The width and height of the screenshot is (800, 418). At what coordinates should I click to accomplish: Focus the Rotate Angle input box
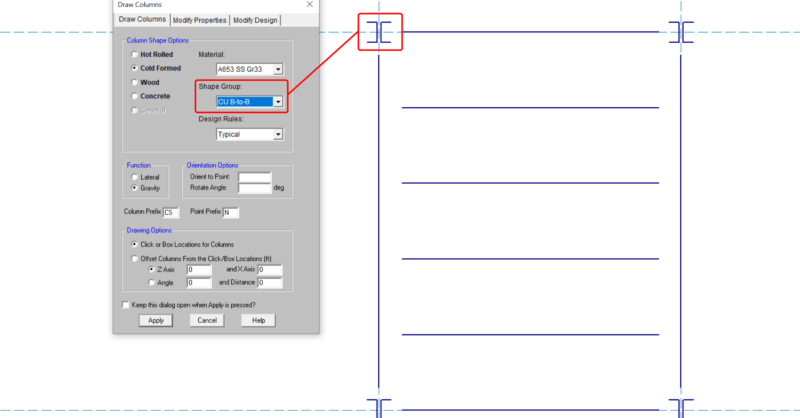(254, 188)
